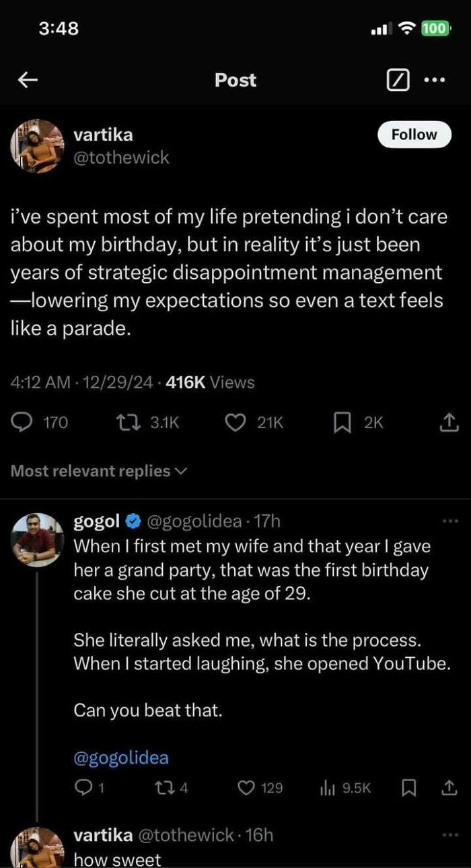
Task: Bookmark vartika's post
Action: (343, 422)
